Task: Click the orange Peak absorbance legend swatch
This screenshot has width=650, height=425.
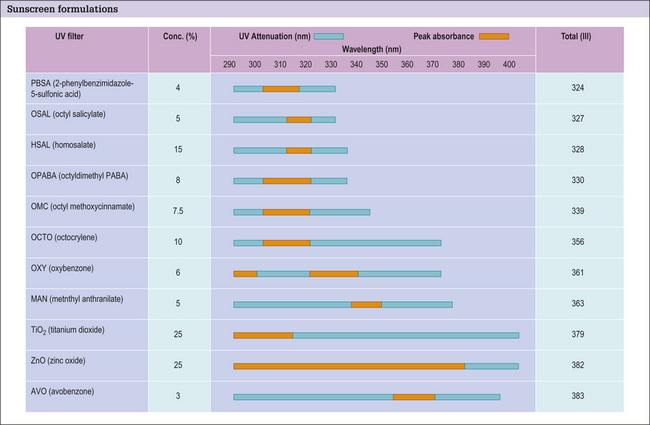Action: tap(494, 36)
